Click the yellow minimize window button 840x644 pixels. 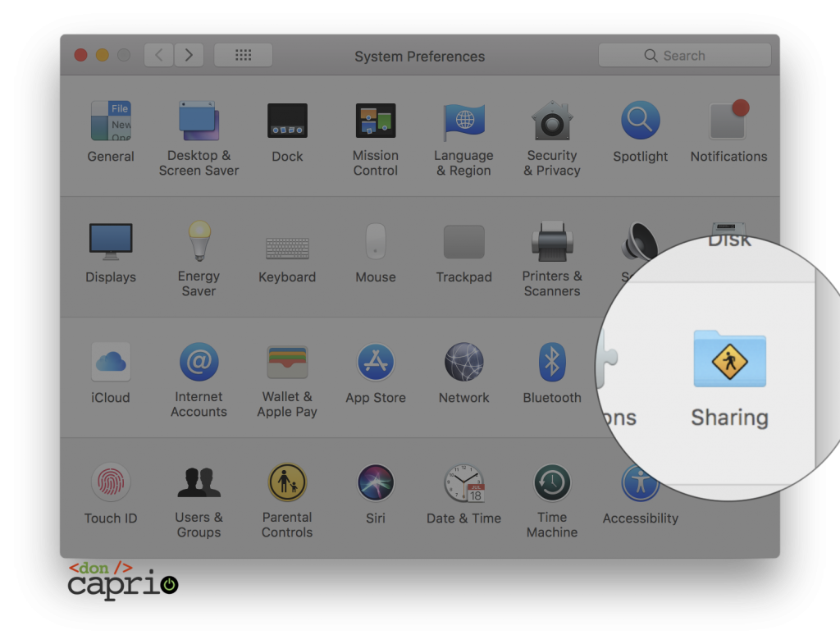point(103,55)
